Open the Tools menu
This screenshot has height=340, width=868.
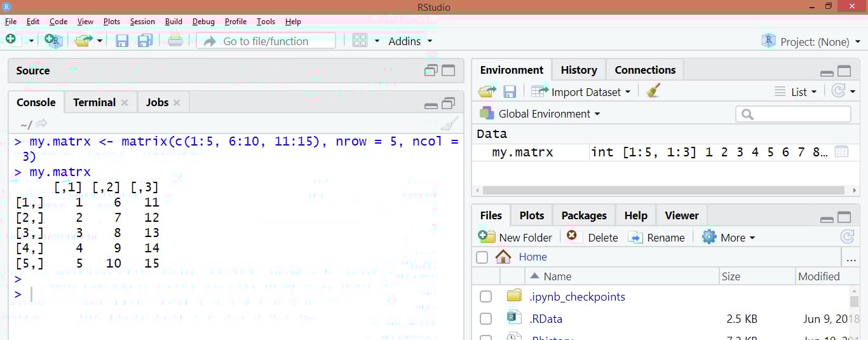pos(266,22)
